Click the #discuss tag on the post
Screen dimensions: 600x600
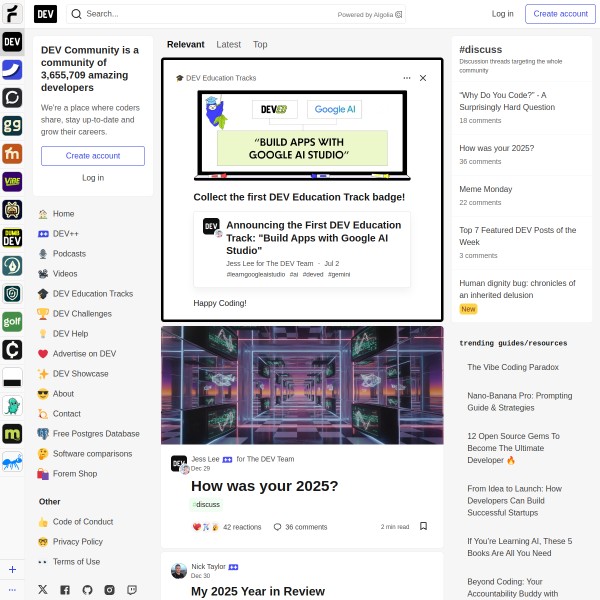point(206,504)
